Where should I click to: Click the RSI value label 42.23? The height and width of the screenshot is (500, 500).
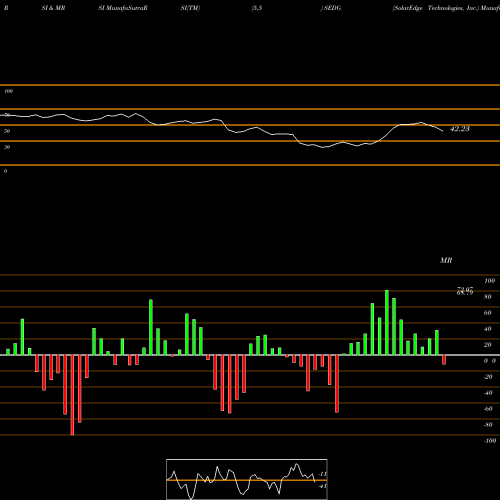pos(460,129)
